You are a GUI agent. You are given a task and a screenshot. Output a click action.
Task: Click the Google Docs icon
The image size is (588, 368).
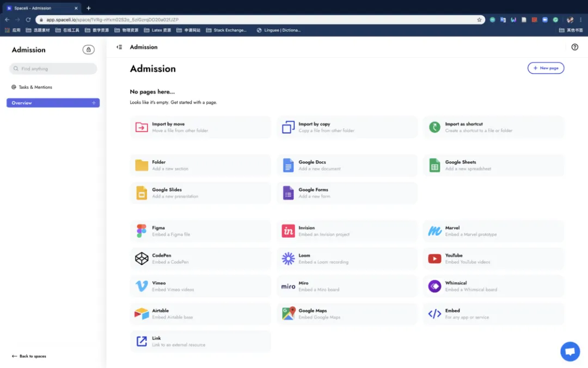click(x=288, y=165)
